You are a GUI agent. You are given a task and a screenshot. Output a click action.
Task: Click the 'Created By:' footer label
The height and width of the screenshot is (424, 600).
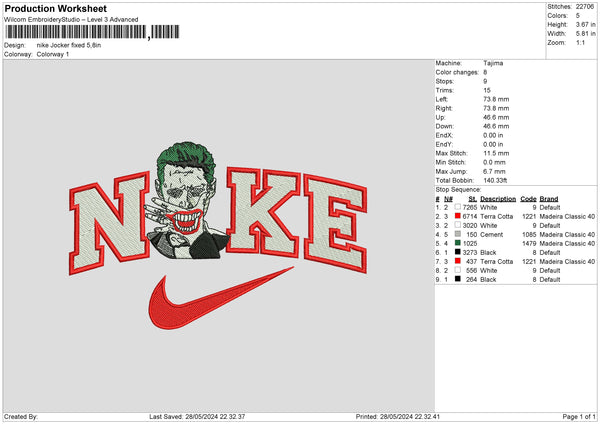click(x=21, y=417)
